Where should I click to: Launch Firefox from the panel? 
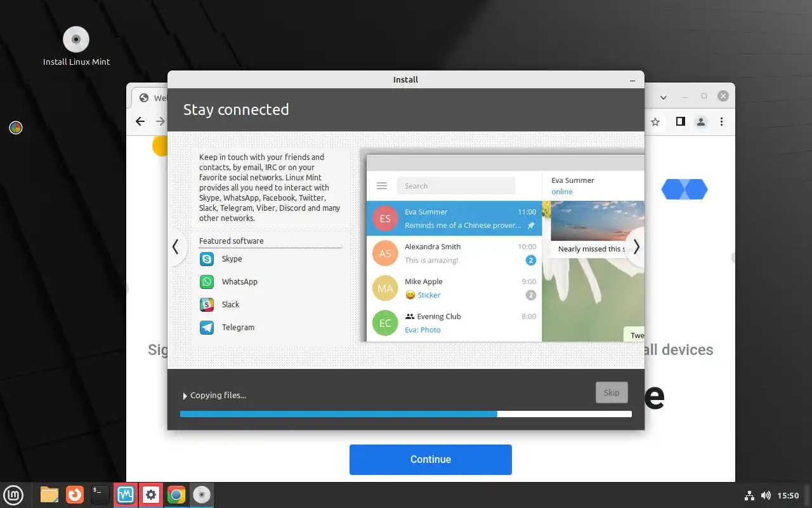point(75,495)
